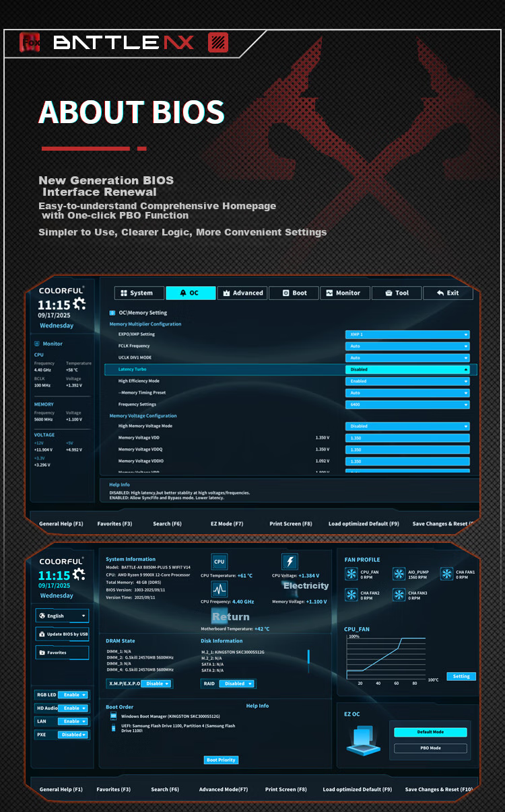
Task: Toggle the LAN Enable selector
Action: tap(73, 721)
